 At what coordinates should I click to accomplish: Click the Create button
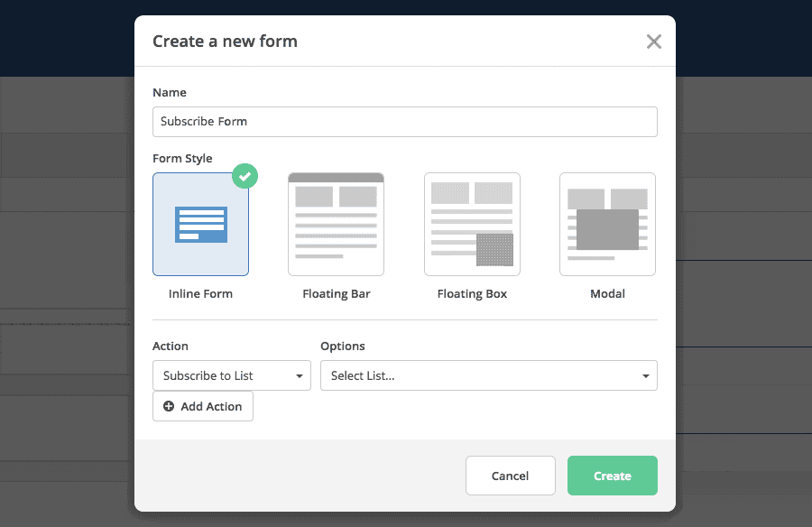pos(612,476)
